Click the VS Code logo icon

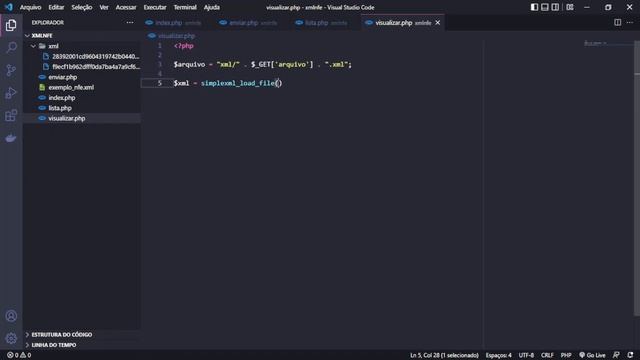pos(9,7)
